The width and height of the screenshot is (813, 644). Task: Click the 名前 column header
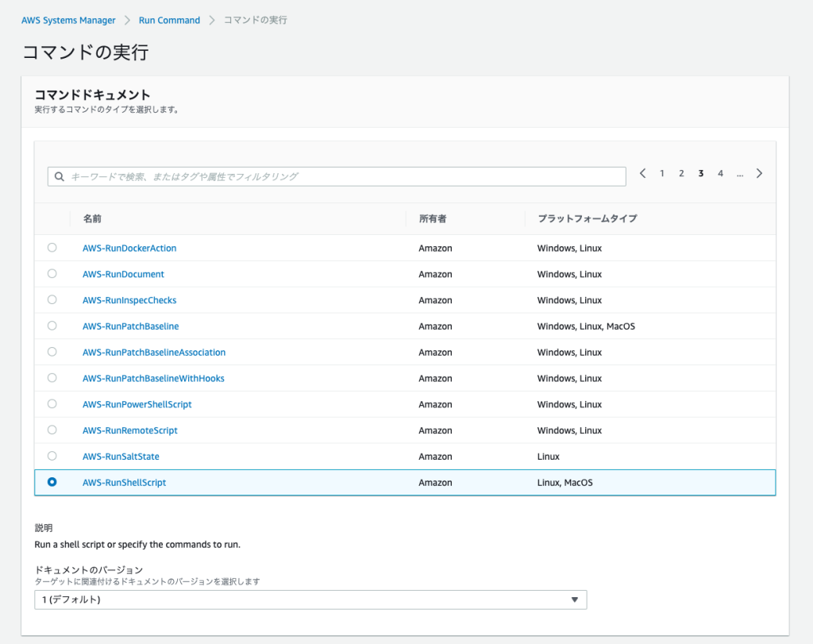click(92, 219)
